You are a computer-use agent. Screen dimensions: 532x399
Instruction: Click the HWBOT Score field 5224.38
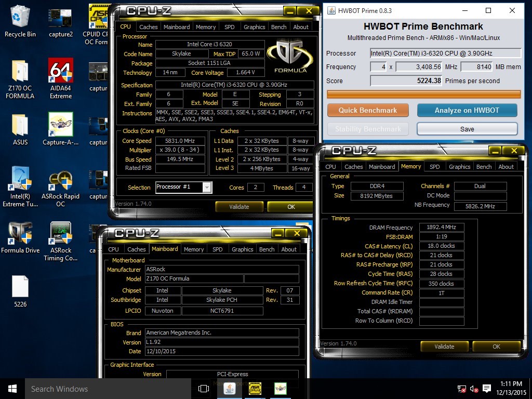click(406, 81)
